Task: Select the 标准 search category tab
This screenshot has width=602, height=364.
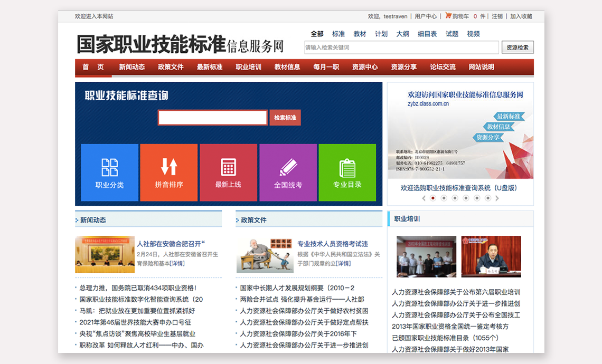Action: 338,34
